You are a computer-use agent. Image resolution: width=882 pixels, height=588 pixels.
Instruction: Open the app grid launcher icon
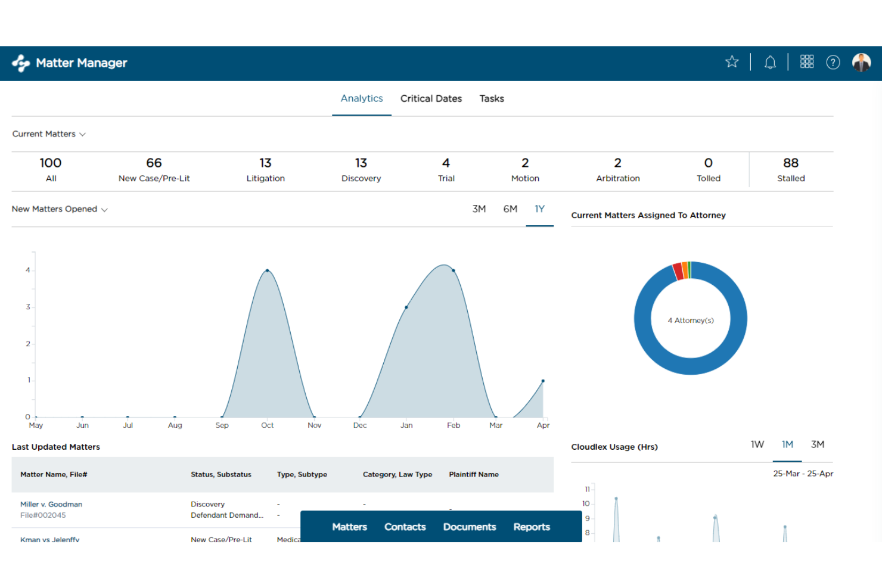point(807,61)
